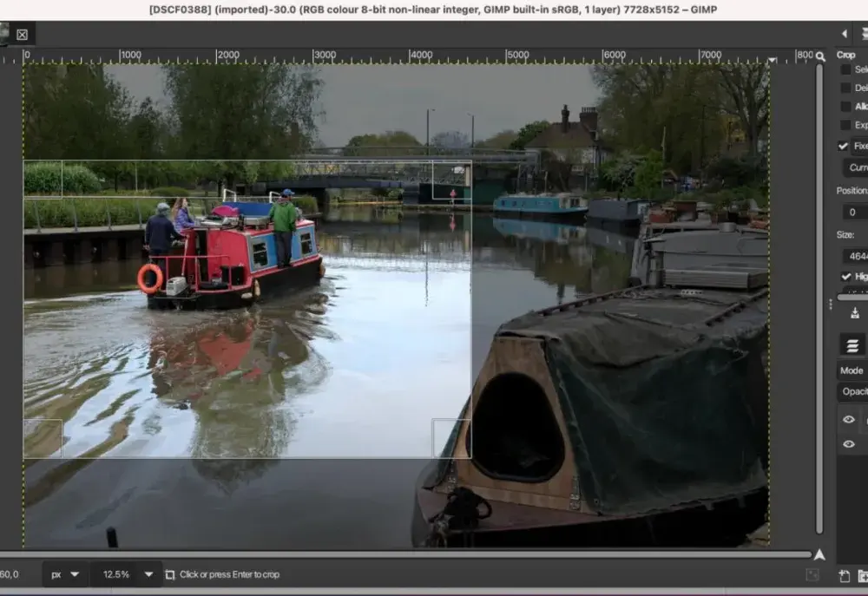Create a new layer group with the folder icon
Screen dimensions: 868x596
863,576
